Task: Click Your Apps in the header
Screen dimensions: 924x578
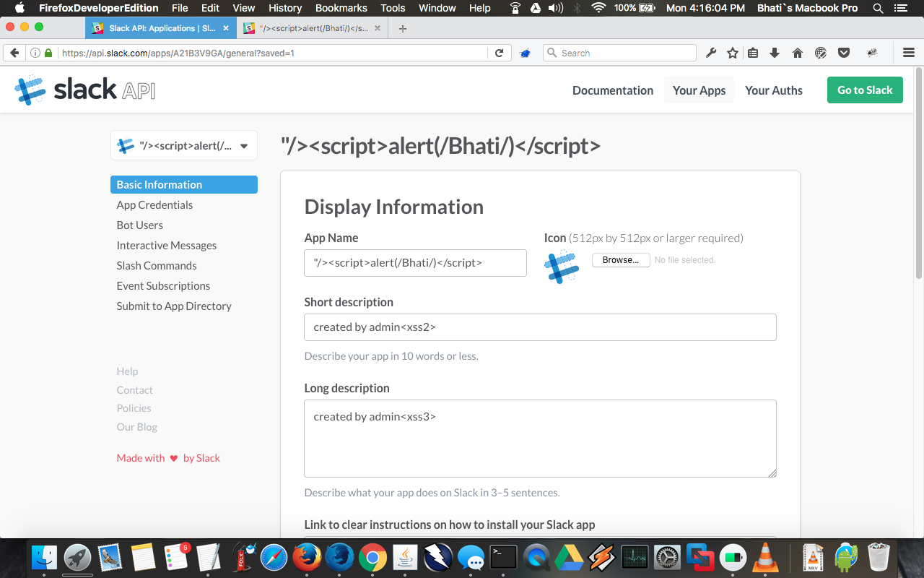Action: tap(699, 90)
